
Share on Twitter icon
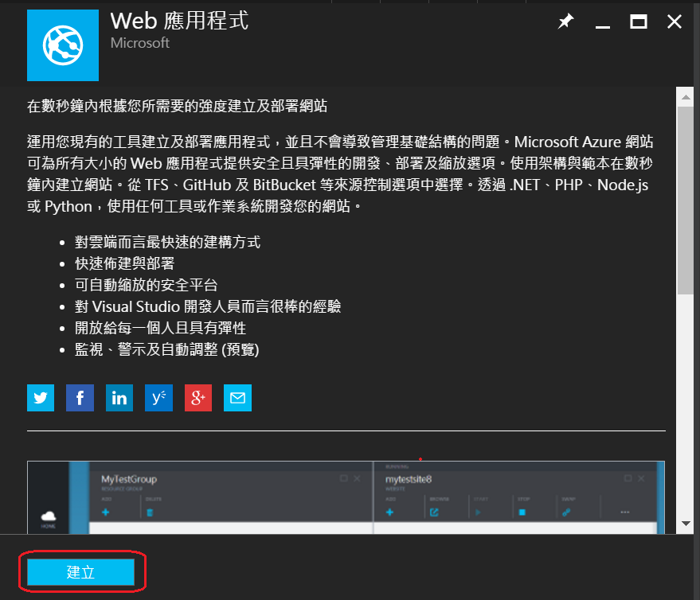pyautogui.click(x=41, y=397)
